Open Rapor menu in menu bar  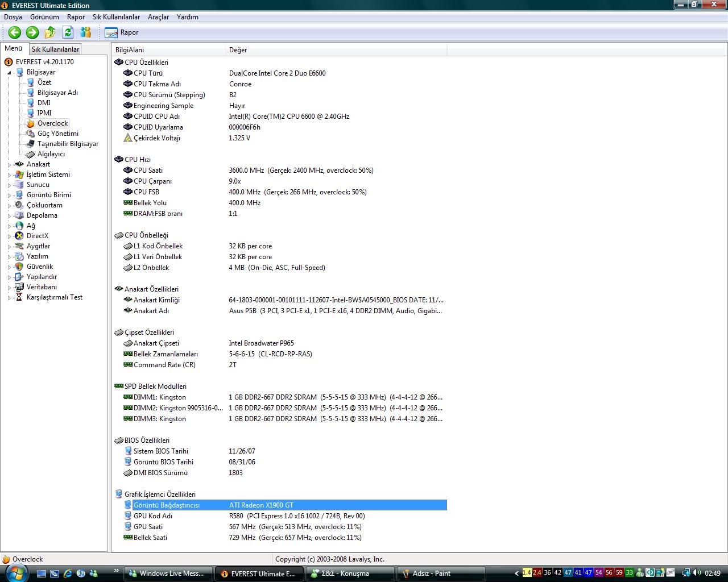(76, 17)
